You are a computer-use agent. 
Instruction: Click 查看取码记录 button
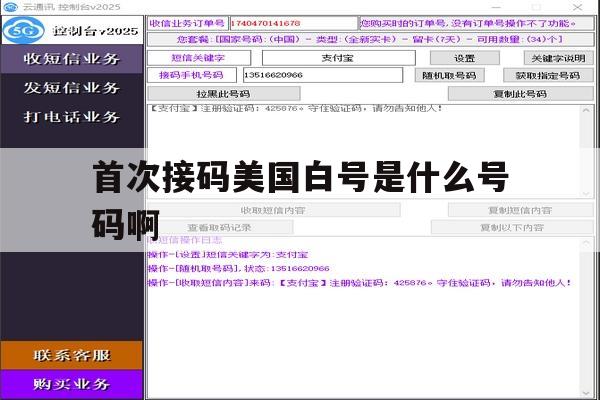220,227
